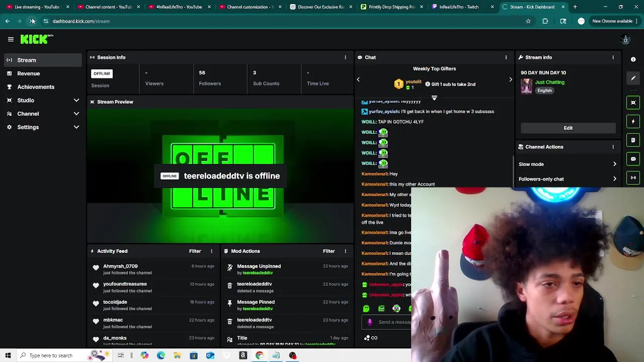
Task: Open the Activity Feed Filter
Action: [x=195, y=251]
